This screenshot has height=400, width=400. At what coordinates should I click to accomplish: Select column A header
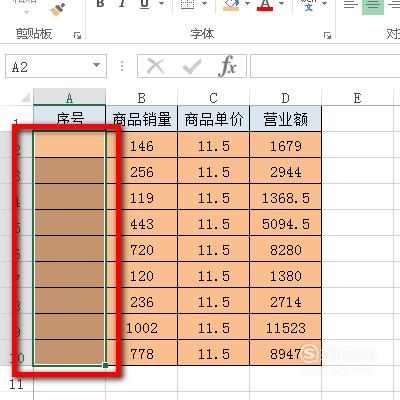click(x=69, y=98)
